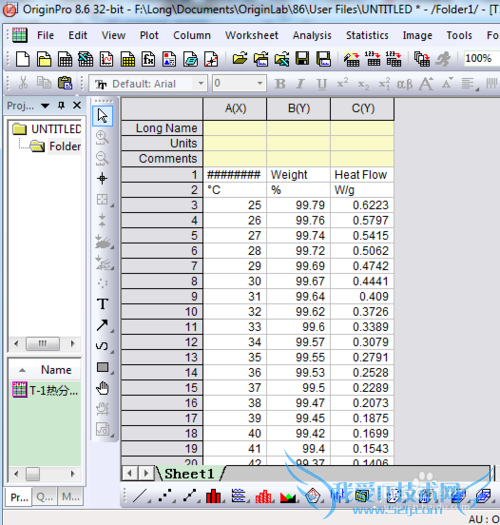Viewport: 500px width, 525px height.
Task: Open the Edit menu
Action: (78, 35)
